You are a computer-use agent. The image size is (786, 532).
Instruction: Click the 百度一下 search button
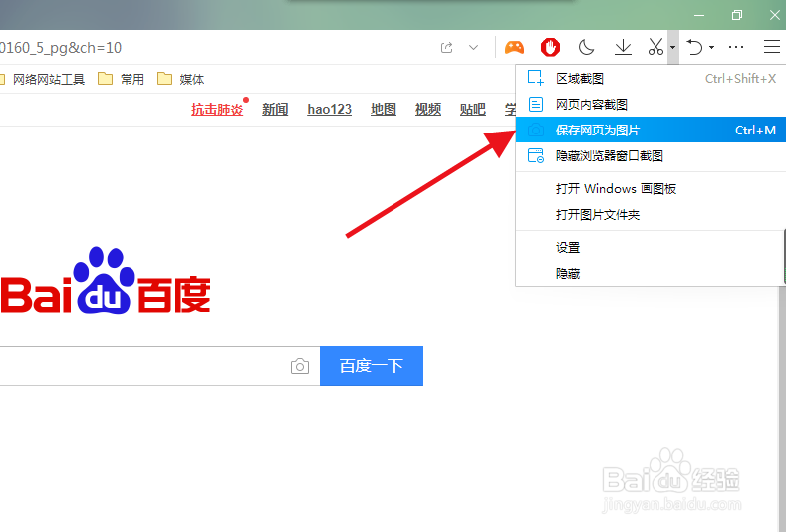point(372,366)
